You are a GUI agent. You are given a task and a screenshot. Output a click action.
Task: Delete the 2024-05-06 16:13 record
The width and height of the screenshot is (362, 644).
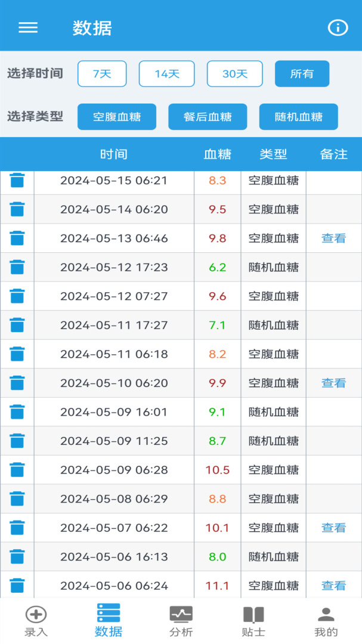[x=17, y=556]
